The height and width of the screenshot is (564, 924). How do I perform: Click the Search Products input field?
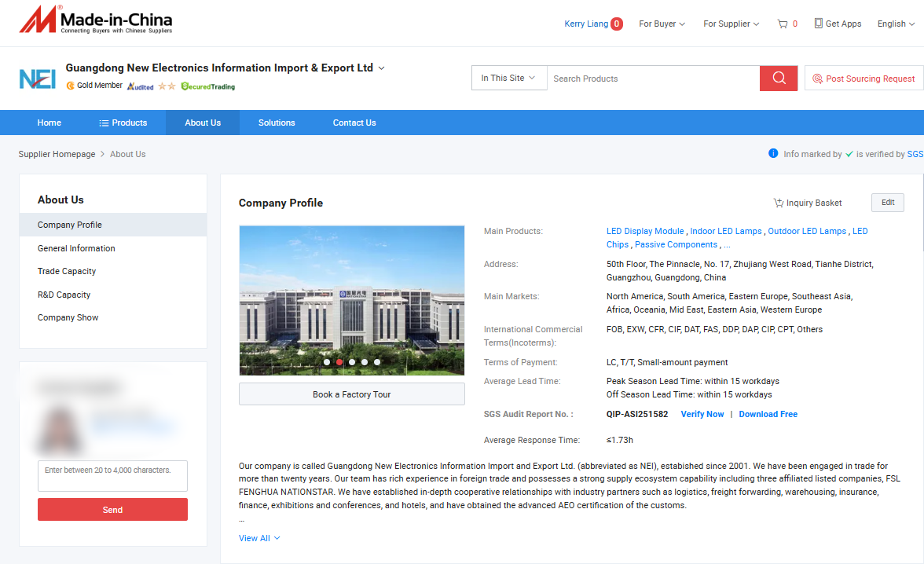click(x=652, y=79)
